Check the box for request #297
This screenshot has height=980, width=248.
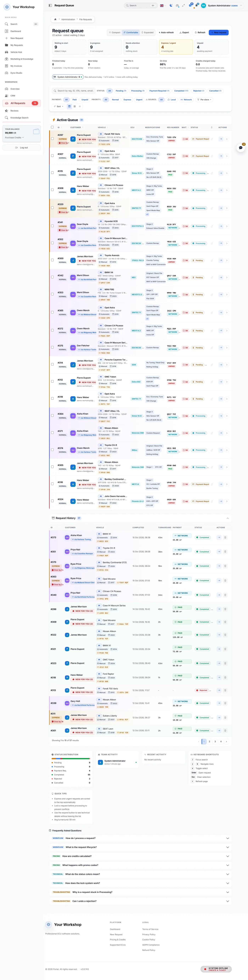[x=52, y=139]
